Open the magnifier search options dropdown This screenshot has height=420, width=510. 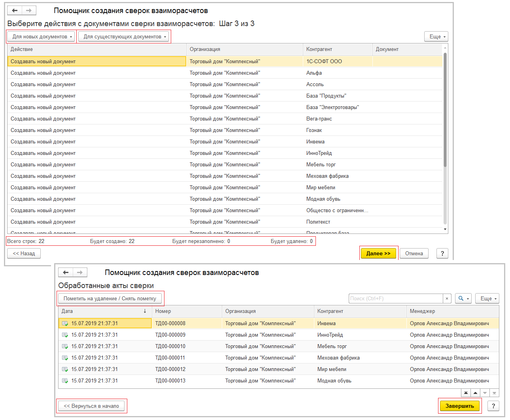tap(463, 299)
